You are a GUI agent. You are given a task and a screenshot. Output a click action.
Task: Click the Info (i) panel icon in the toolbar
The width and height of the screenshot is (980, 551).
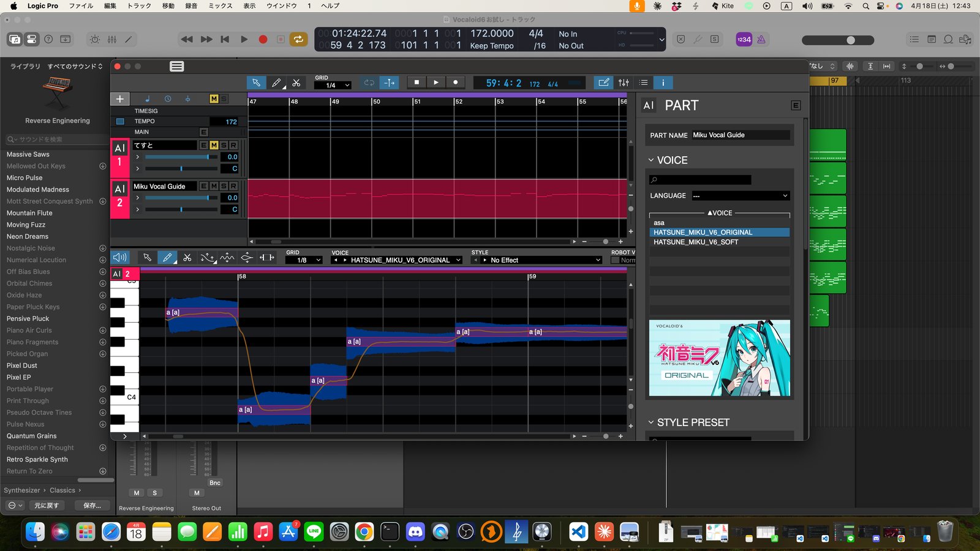tap(663, 82)
